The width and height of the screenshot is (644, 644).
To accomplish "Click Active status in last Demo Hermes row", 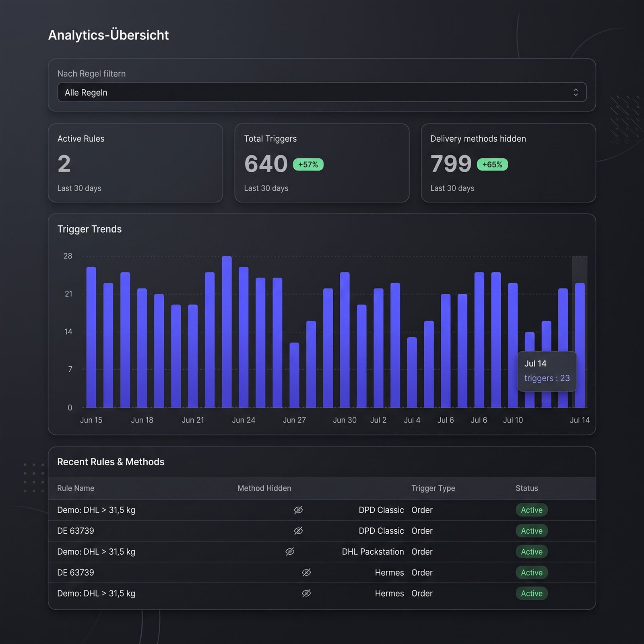I will [532, 593].
